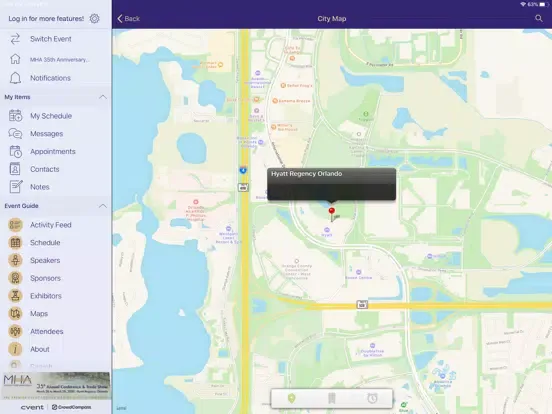Click the Notifications bell icon

click(15, 78)
